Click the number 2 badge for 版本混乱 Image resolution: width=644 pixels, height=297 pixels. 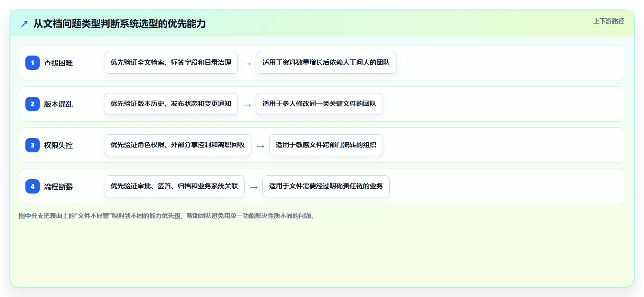click(33, 104)
